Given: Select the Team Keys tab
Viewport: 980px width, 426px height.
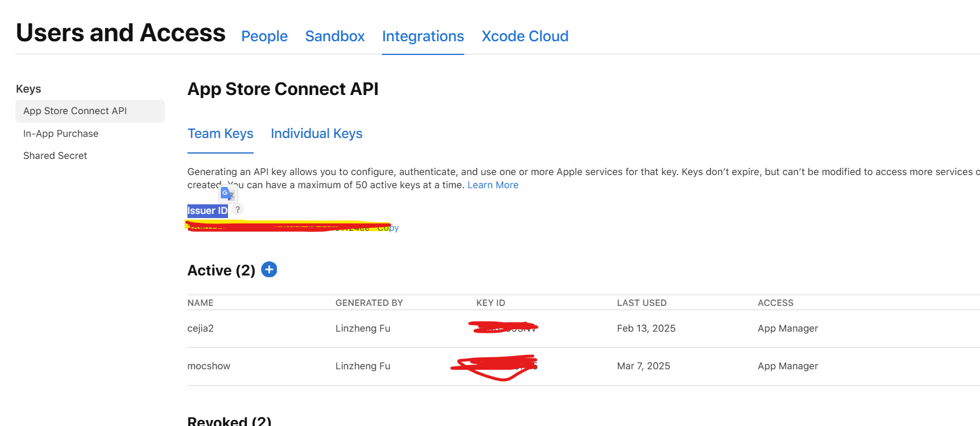Looking at the screenshot, I should pos(220,134).
